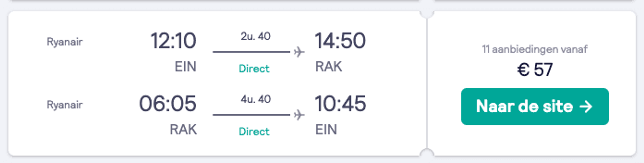644x163 pixels.
Task: Click the 2u. 40 flight duration
Action: pyautogui.click(x=255, y=36)
